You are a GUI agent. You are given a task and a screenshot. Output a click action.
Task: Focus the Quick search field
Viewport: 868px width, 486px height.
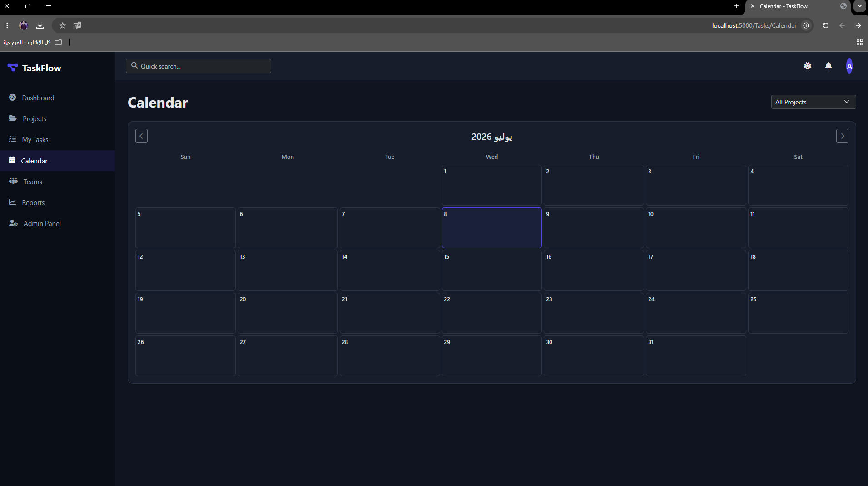(198, 66)
